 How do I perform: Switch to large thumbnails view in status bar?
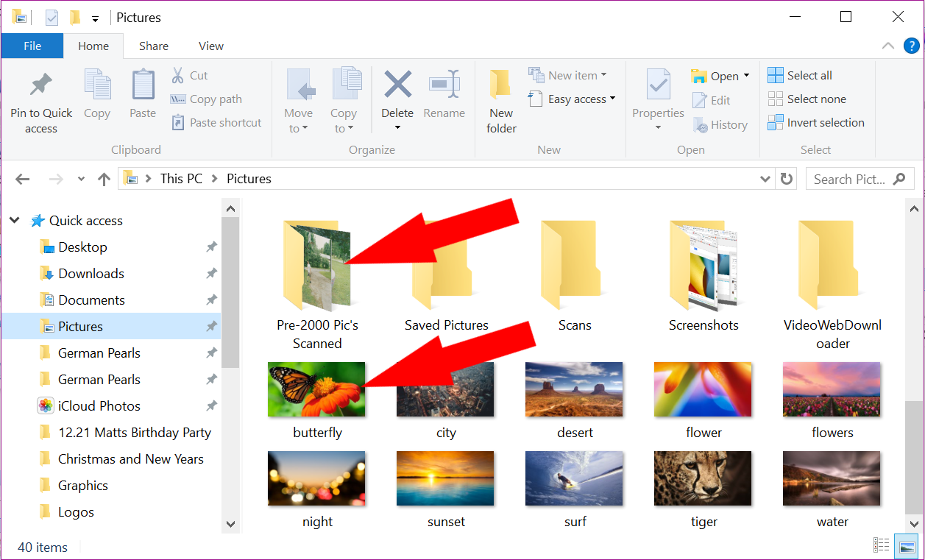pyautogui.click(x=906, y=545)
